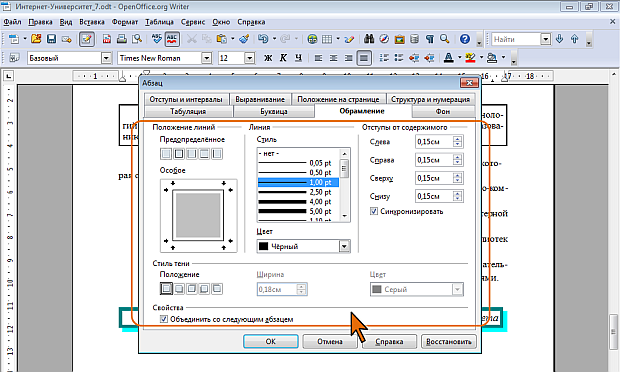
Task: Open font size 12 dropdown
Action: [x=250, y=58]
